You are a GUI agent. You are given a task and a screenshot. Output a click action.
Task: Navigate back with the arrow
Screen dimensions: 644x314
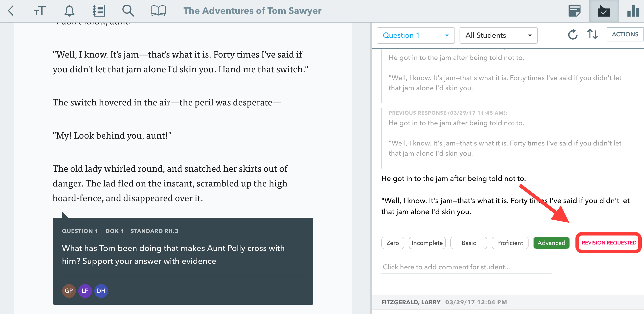click(x=11, y=11)
